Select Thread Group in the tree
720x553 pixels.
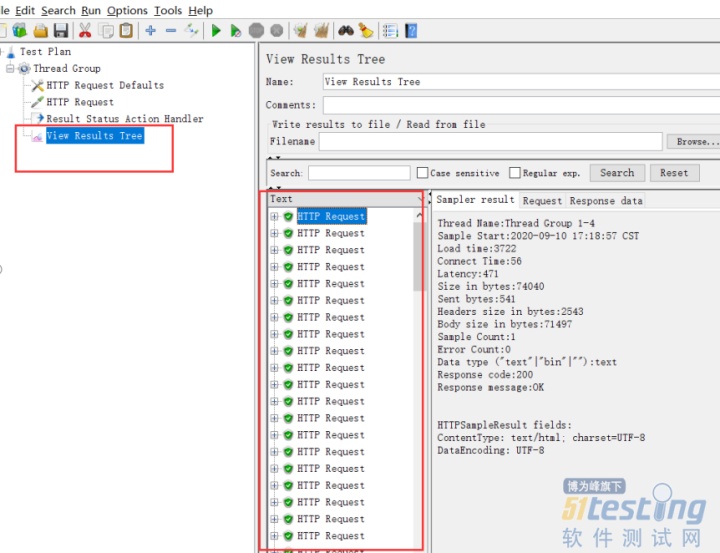[x=67, y=69]
